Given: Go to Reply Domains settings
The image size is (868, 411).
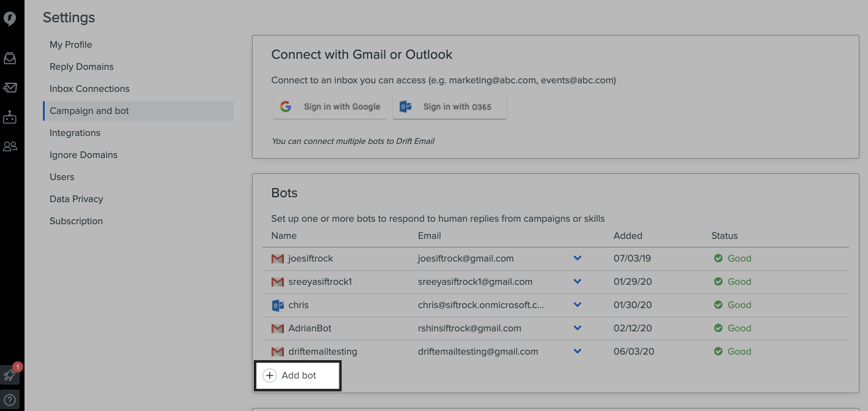Looking at the screenshot, I should pos(82,67).
